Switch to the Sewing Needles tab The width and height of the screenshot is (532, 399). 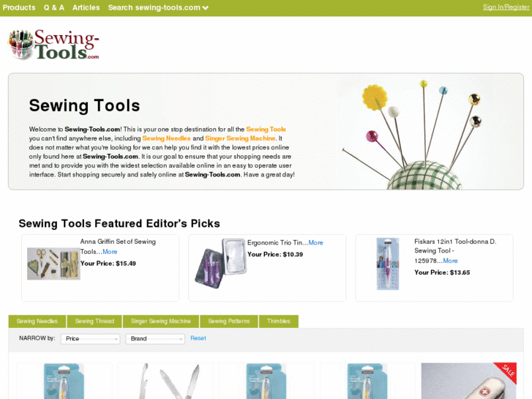coord(37,321)
